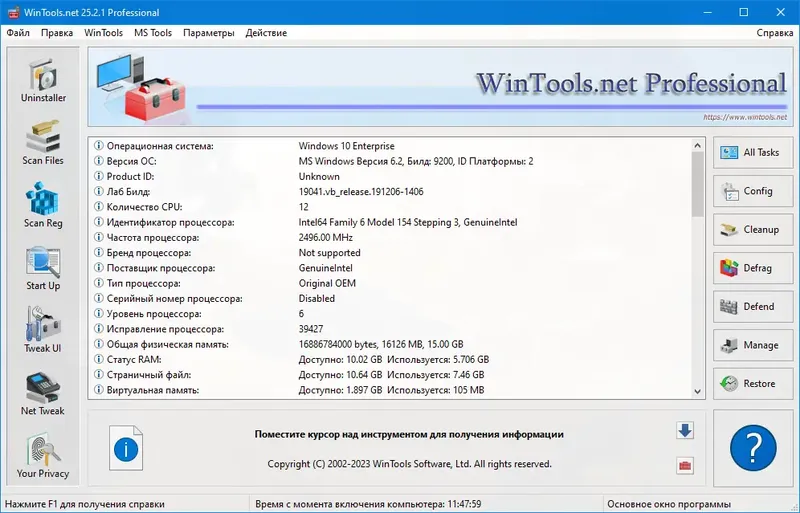The height and width of the screenshot is (513, 800).
Task: Launch the Scan Files tool
Action: [43, 143]
